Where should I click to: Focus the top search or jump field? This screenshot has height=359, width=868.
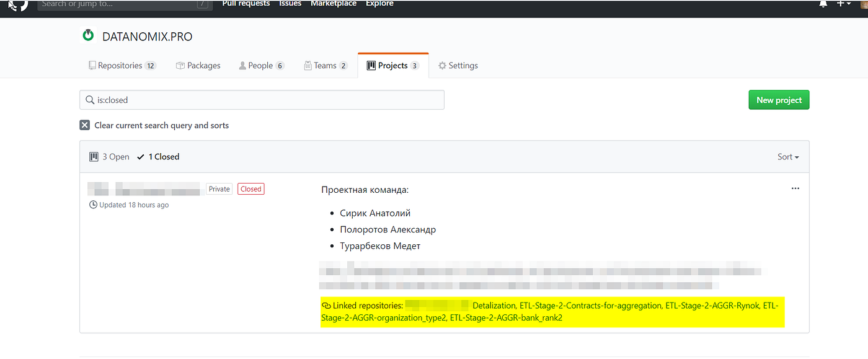125,4
